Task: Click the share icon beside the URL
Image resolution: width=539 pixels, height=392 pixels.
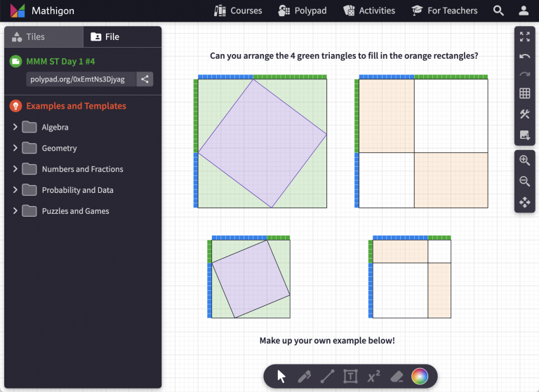Action: pyautogui.click(x=145, y=79)
